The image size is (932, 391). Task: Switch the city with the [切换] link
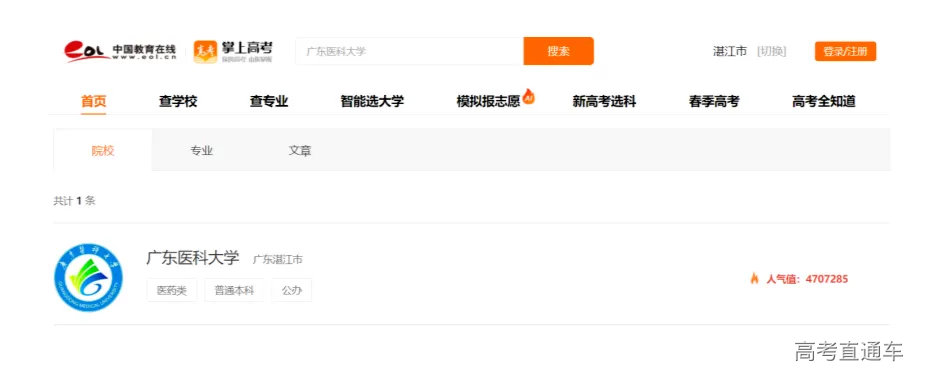pos(772,52)
